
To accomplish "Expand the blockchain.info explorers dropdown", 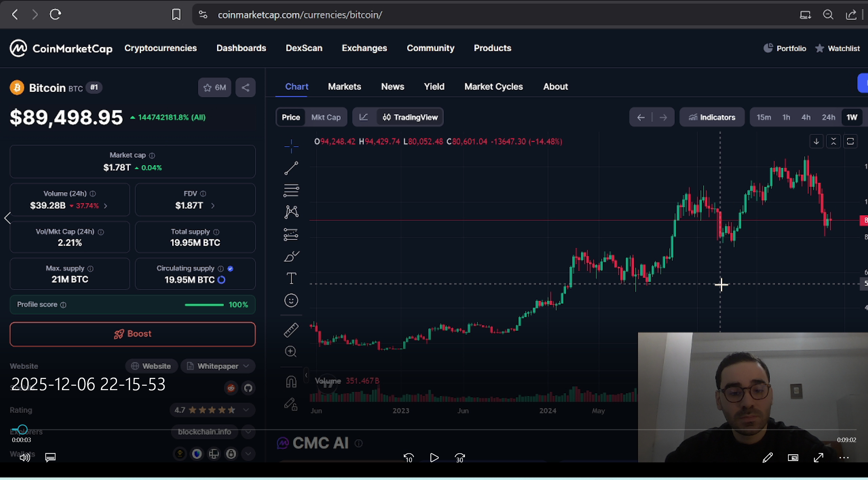I will point(248,432).
